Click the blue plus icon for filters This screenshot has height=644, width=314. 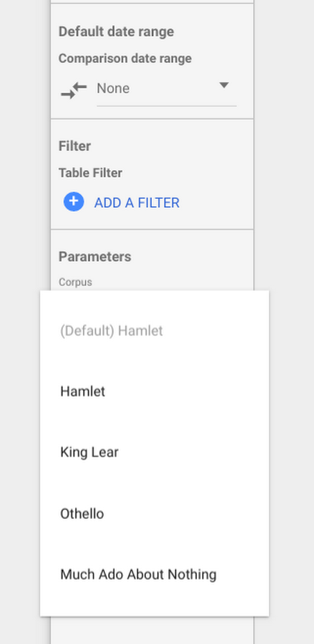click(x=74, y=202)
